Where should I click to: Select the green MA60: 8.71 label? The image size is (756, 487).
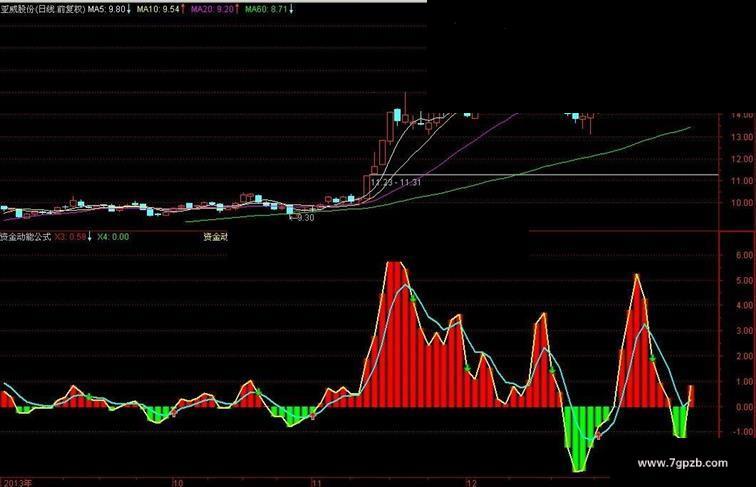(266, 9)
